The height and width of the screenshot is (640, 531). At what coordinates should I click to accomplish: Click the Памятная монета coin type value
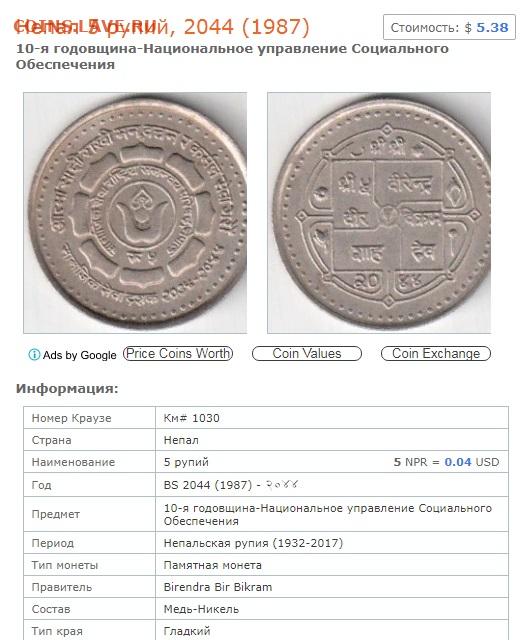pos(213,565)
